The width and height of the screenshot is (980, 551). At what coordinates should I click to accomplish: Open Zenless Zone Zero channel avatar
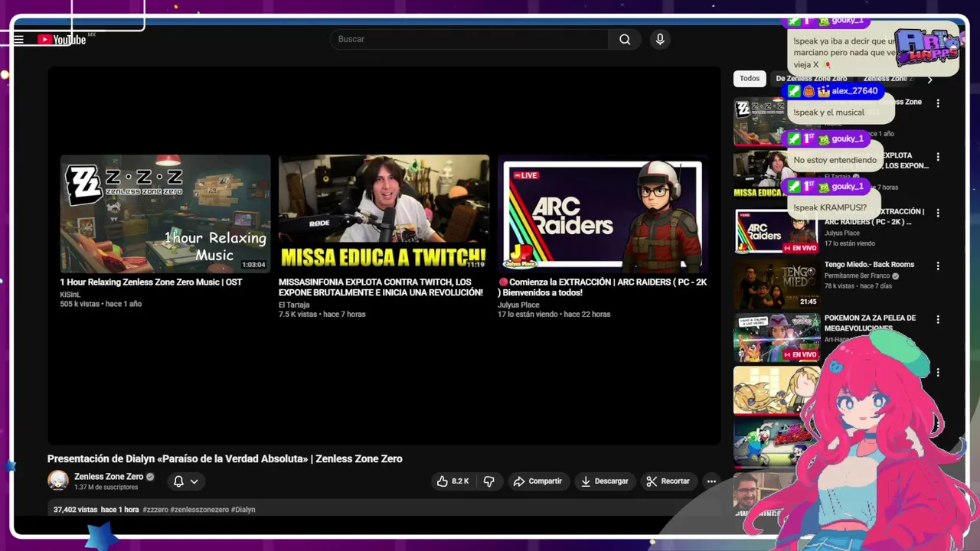coord(58,481)
